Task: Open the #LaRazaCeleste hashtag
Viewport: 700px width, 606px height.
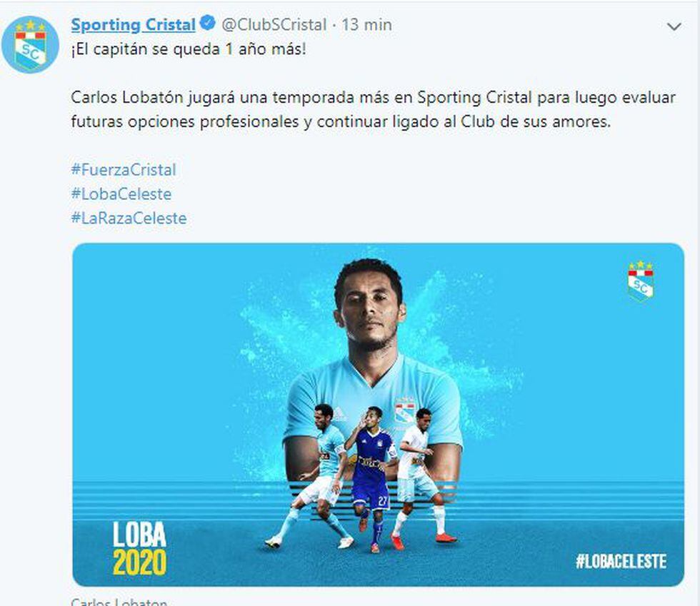Action: 129,218
